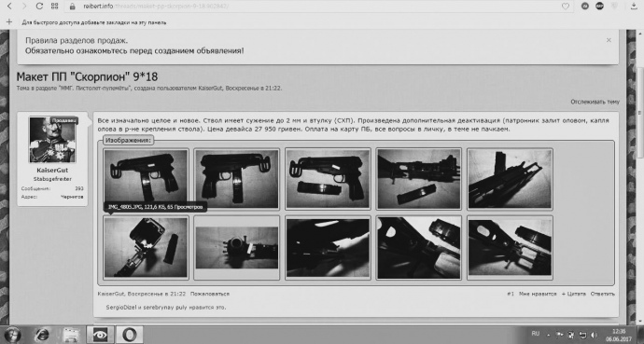
Task: Open the Speed Dial grid icon
Action: [54, 7]
